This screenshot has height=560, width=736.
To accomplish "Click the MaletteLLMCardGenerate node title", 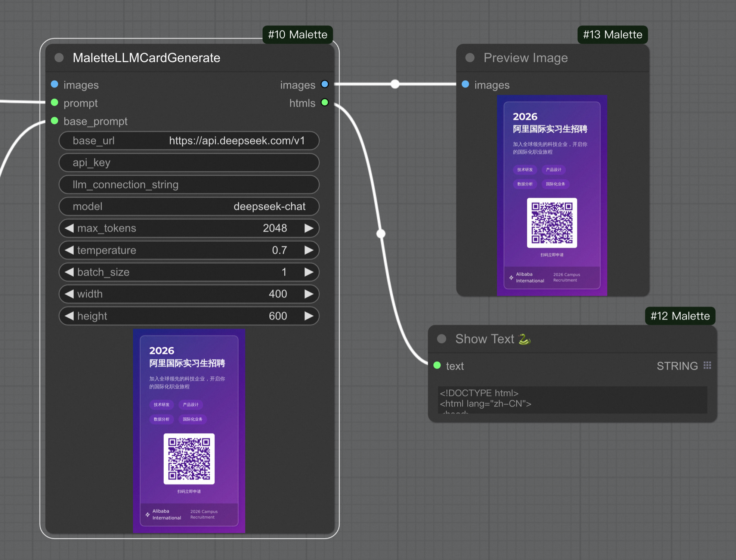I will pos(146,58).
